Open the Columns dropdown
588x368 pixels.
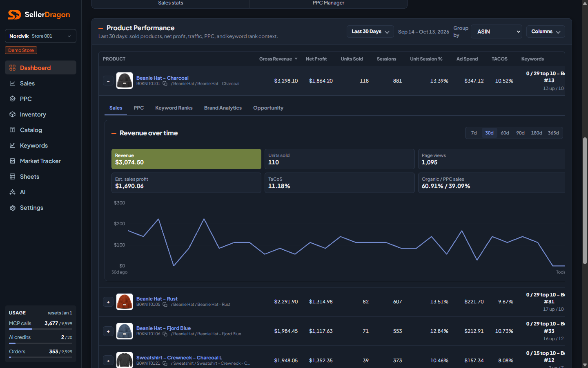546,31
